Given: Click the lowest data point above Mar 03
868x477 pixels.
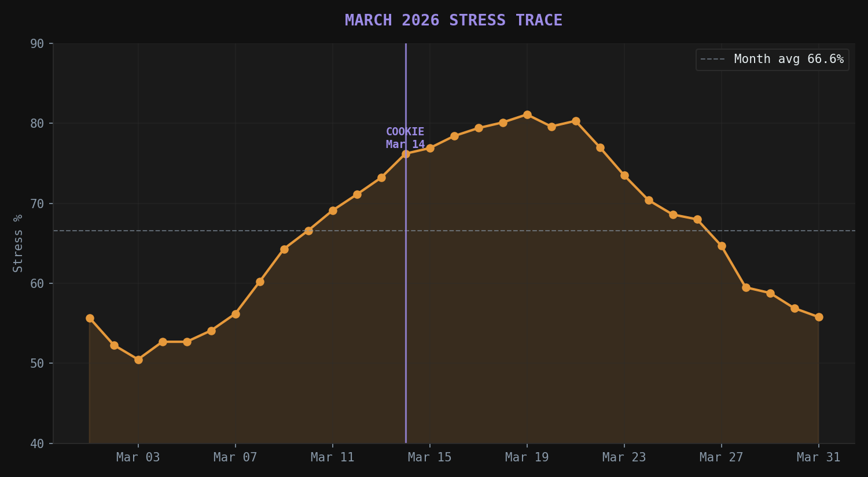Looking at the screenshot, I should pyautogui.click(x=138, y=360).
